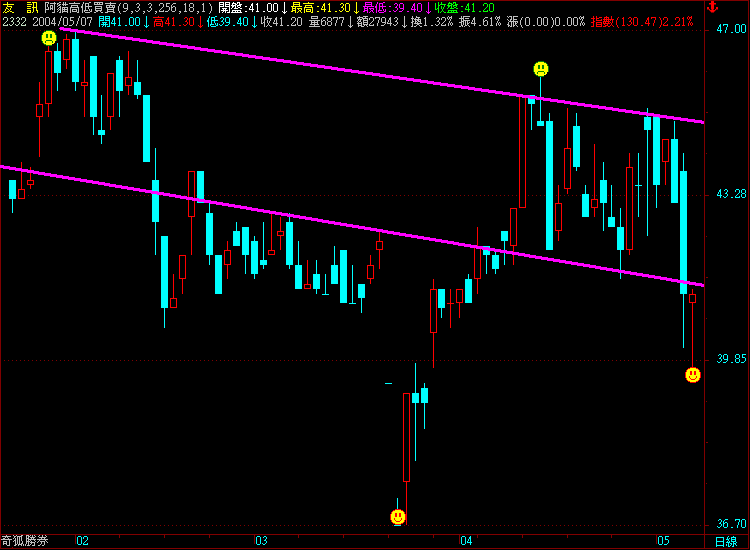
Task: Click the last candlestick, red with a long lower wick
Action: click(693, 330)
